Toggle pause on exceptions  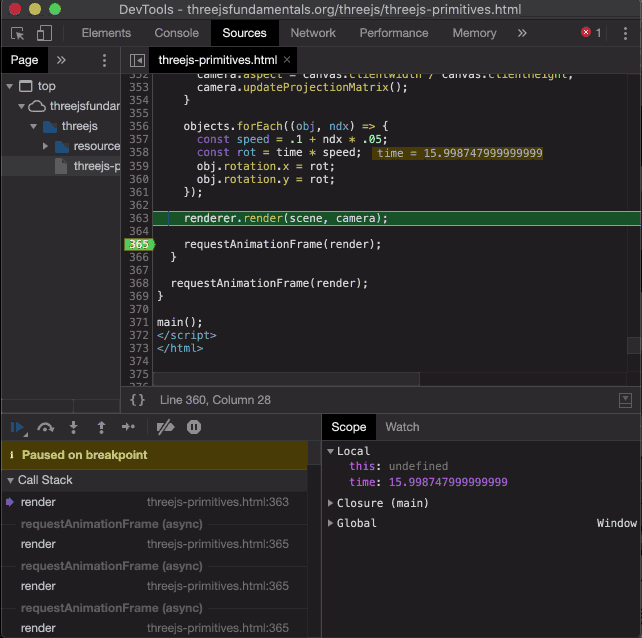coord(194,427)
